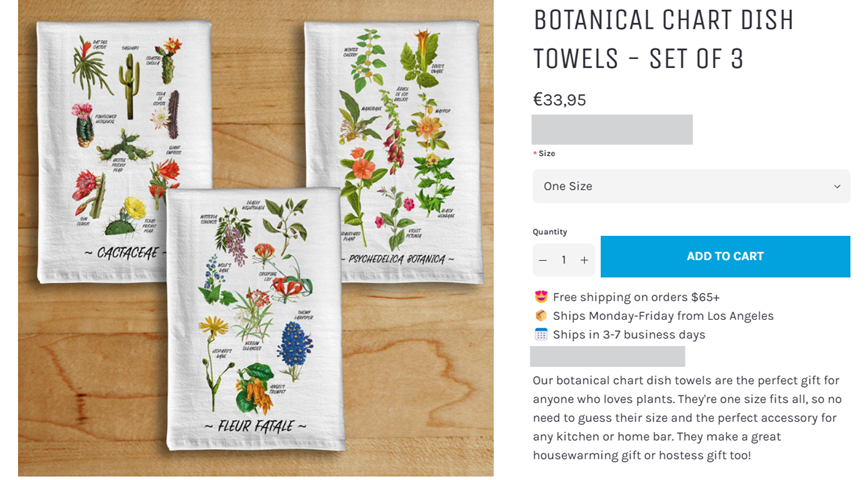Open the One Size dropdown
This screenshot has width=865, height=480.
[691, 186]
